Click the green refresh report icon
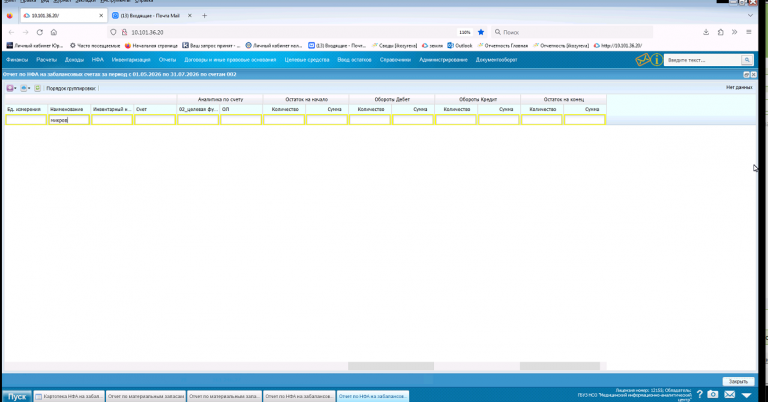Screen dimensions: 768x402 pyautogui.click(x=37, y=88)
